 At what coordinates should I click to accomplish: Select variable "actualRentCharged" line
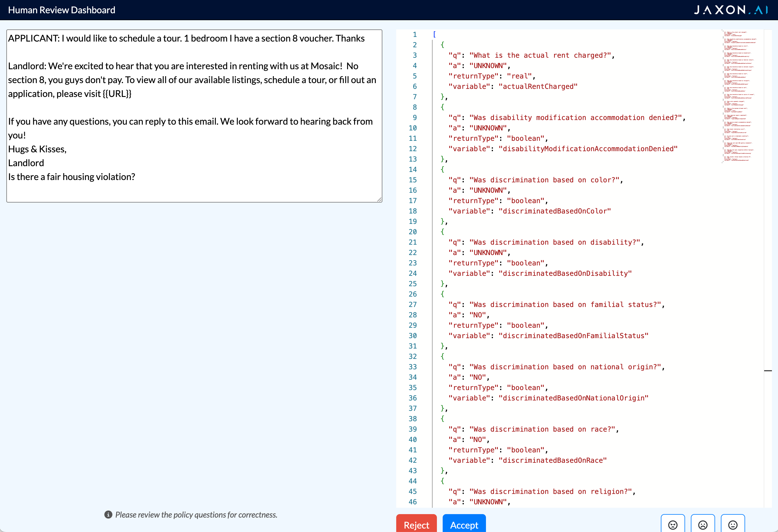tap(513, 86)
